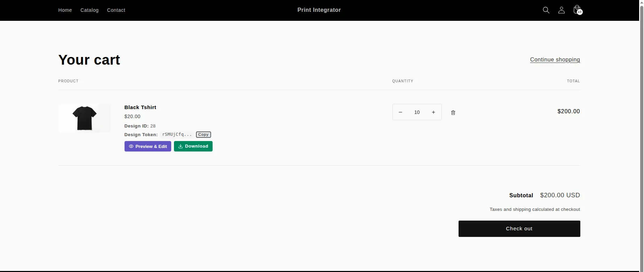The width and height of the screenshot is (644, 272).
Task: Click the green Download button
Action: [x=193, y=146]
